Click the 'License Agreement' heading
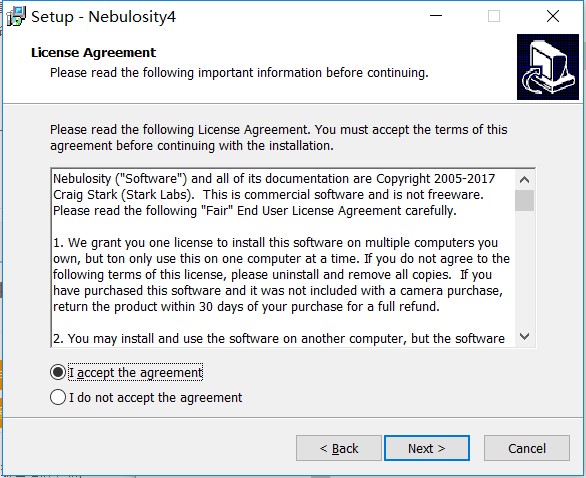This screenshot has width=586, height=478. (x=93, y=53)
